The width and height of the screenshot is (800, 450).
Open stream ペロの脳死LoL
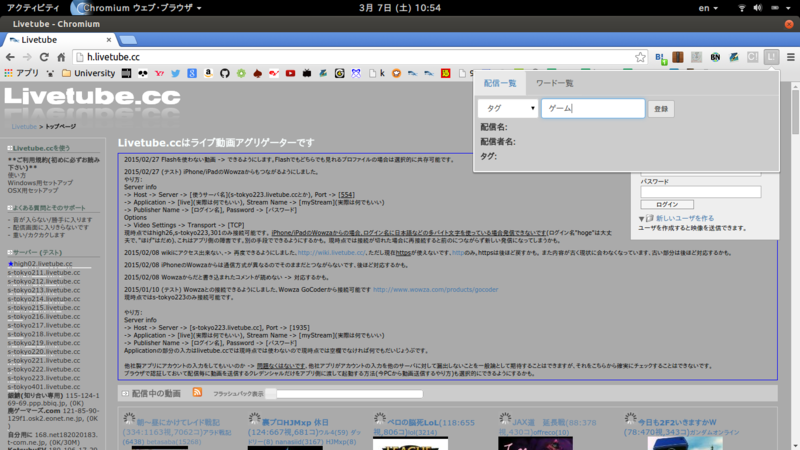point(412,422)
